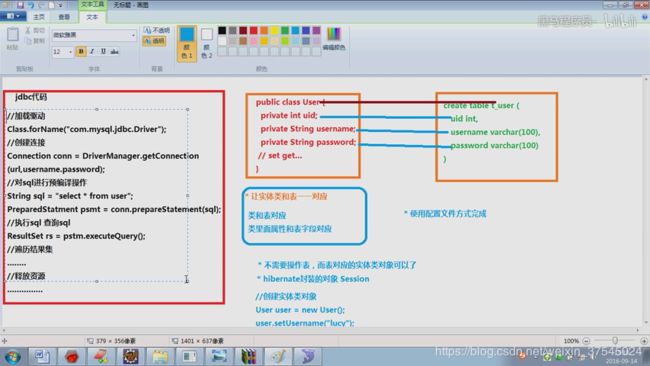Screen dimensions: 650x366
Task: Pick the green swatch in the top row
Action: pos(285,30)
